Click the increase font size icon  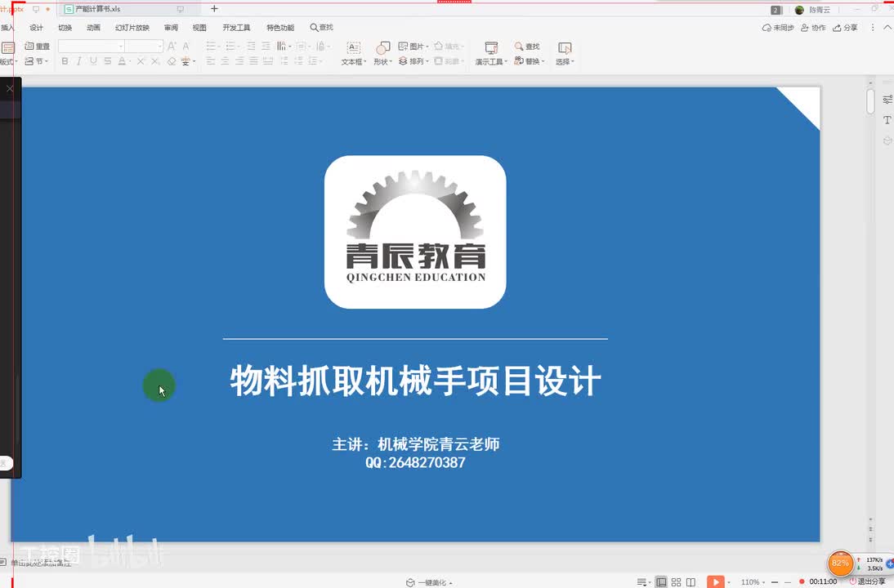pyautogui.click(x=172, y=47)
